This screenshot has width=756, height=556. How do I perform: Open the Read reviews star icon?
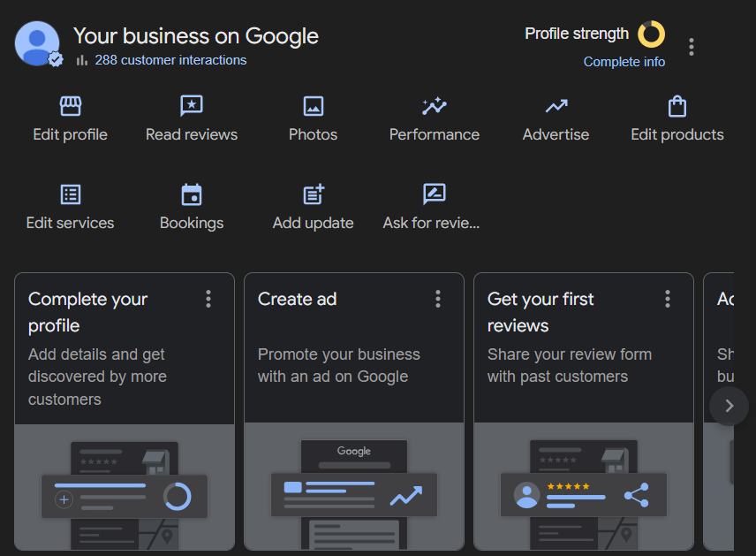point(192,106)
